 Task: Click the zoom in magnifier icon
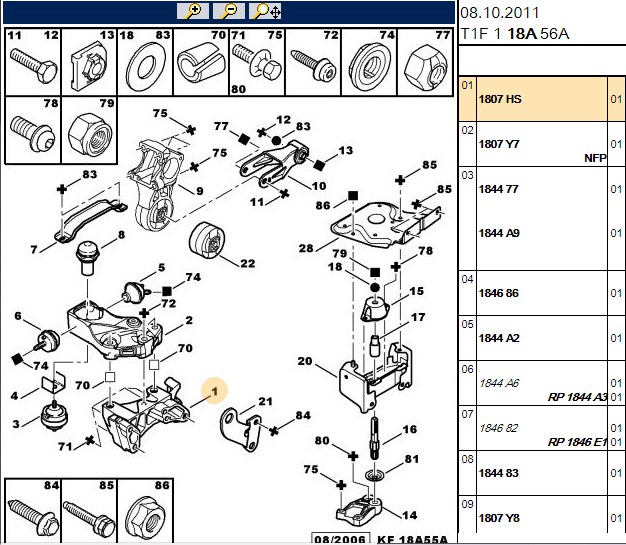pos(193,11)
